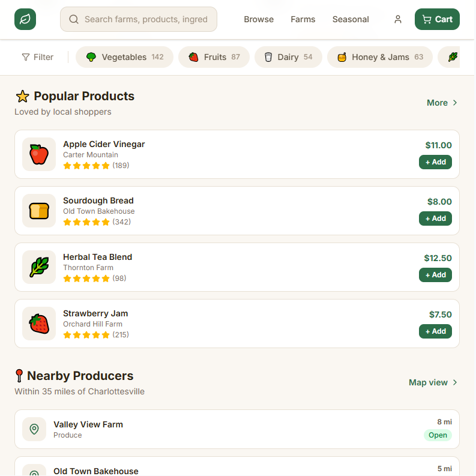The width and height of the screenshot is (476, 476).
Task: Open the Filter options
Action: (38, 57)
